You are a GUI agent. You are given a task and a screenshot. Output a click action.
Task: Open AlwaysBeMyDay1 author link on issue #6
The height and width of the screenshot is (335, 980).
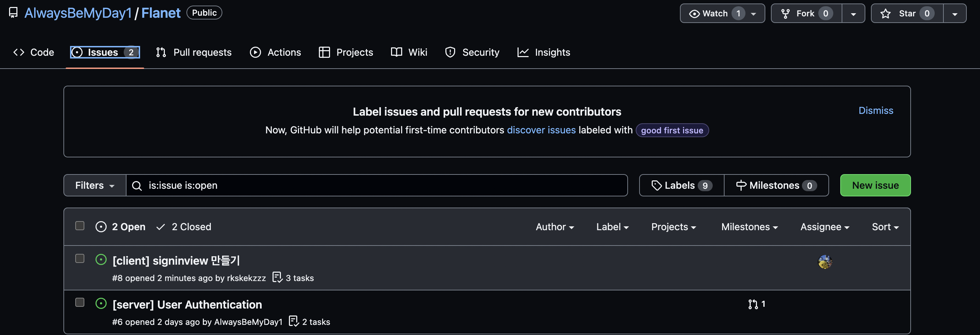(x=248, y=322)
